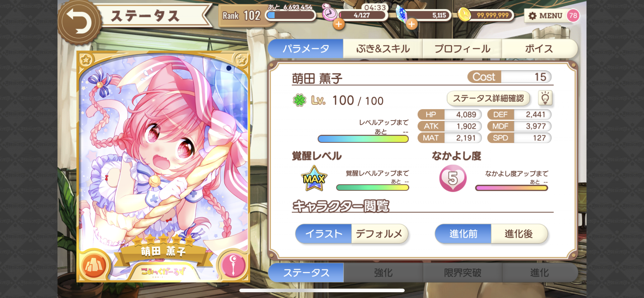This screenshot has width=644, height=298.
Task: Tap the MAX awakening star badge
Action: click(x=314, y=178)
